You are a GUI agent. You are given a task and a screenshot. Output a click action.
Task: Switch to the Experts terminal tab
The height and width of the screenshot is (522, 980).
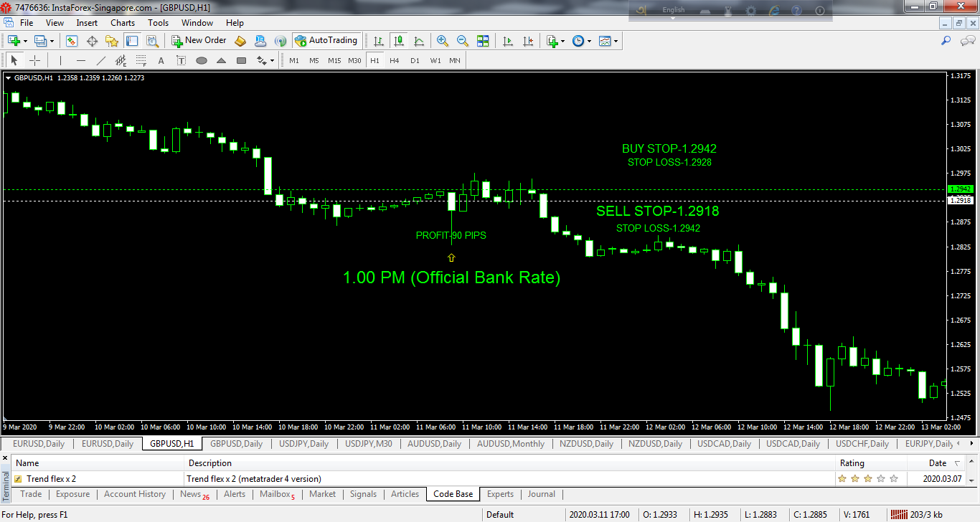pyautogui.click(x=500, y=494)
